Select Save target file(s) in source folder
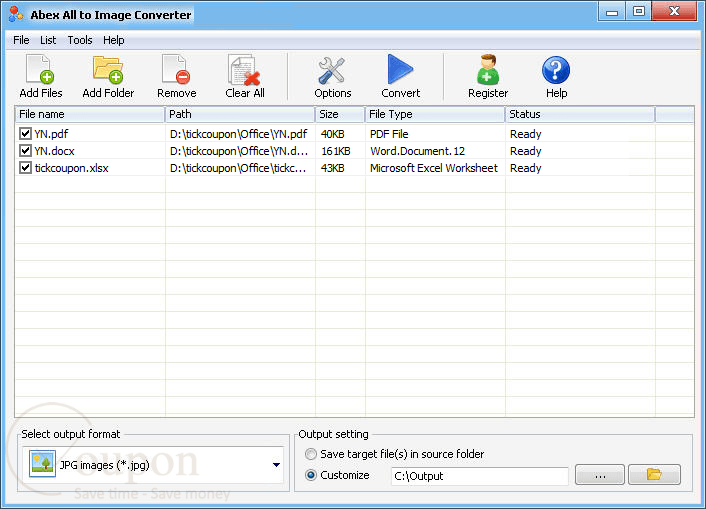Viewport: 706px width, 509px height. [x=311, y=454]
